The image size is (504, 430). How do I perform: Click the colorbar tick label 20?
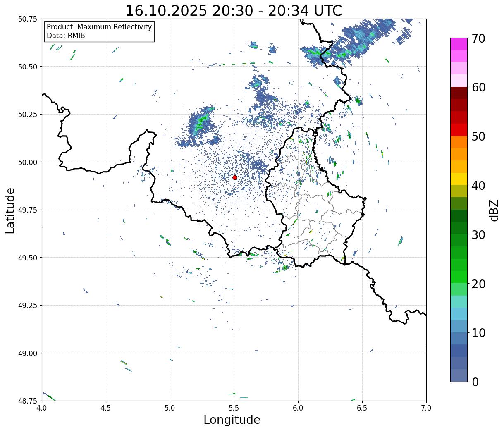pos(478,284)
